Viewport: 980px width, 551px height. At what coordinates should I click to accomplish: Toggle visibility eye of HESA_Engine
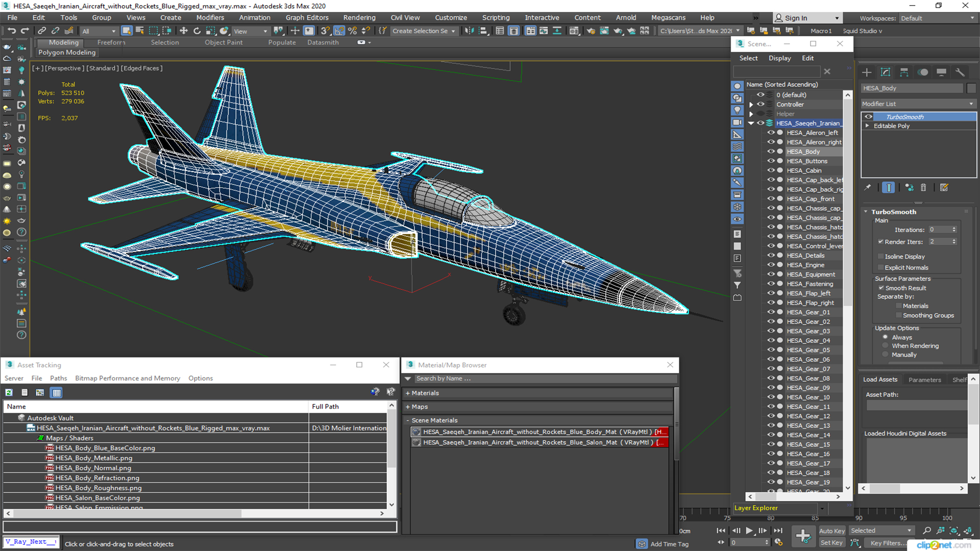(771, 265)
